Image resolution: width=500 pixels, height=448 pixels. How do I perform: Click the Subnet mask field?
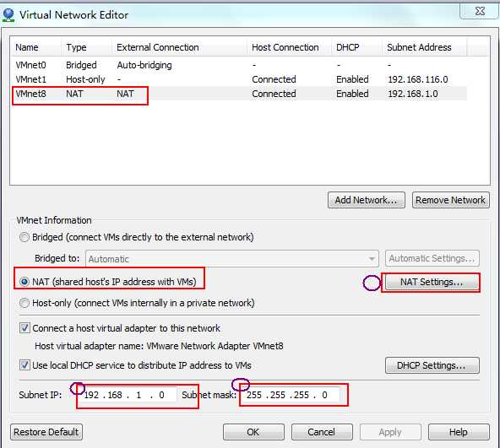(291, 395)
